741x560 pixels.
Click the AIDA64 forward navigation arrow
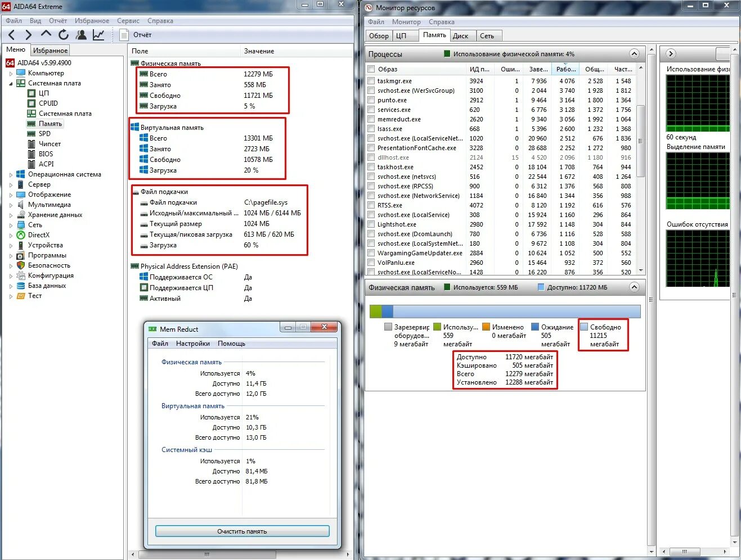29,35
